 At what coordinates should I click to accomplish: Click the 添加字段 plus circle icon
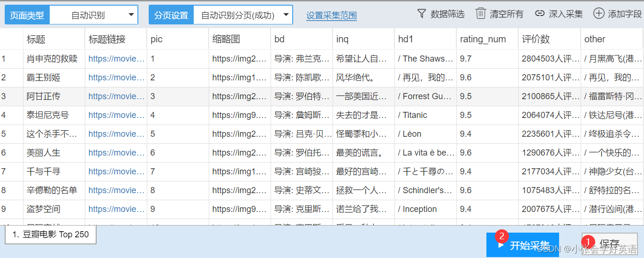[599, 13]
